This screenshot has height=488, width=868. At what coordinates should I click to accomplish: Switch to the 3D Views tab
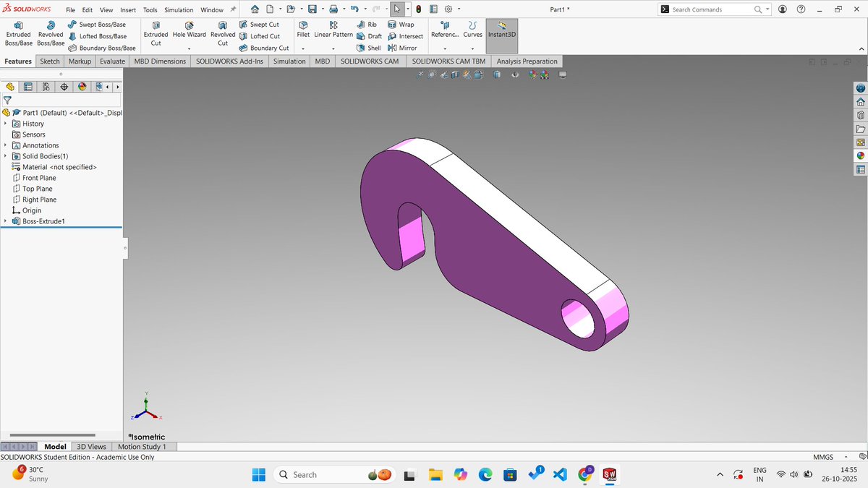pos(92,447)
